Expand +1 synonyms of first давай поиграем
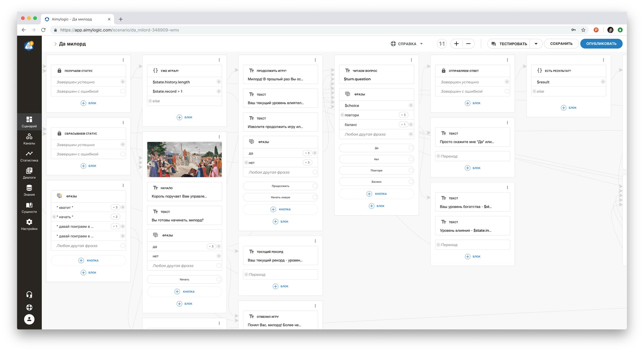The width and height of the screenshot is (644, 352). click(x=115, y=226)
